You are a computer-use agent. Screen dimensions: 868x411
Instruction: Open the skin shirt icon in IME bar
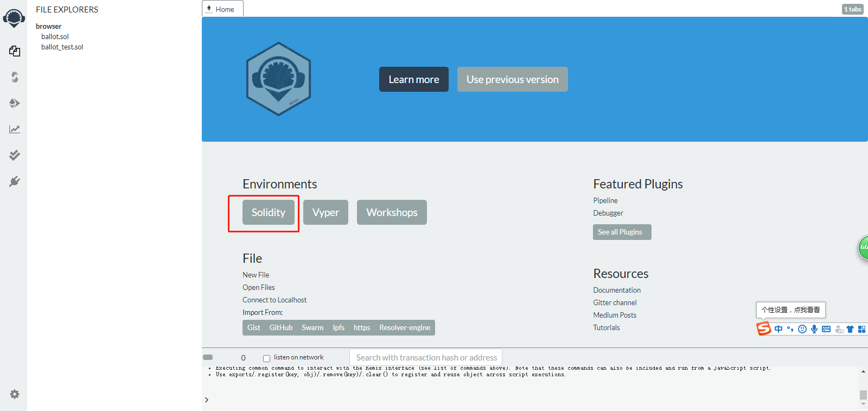850,329
